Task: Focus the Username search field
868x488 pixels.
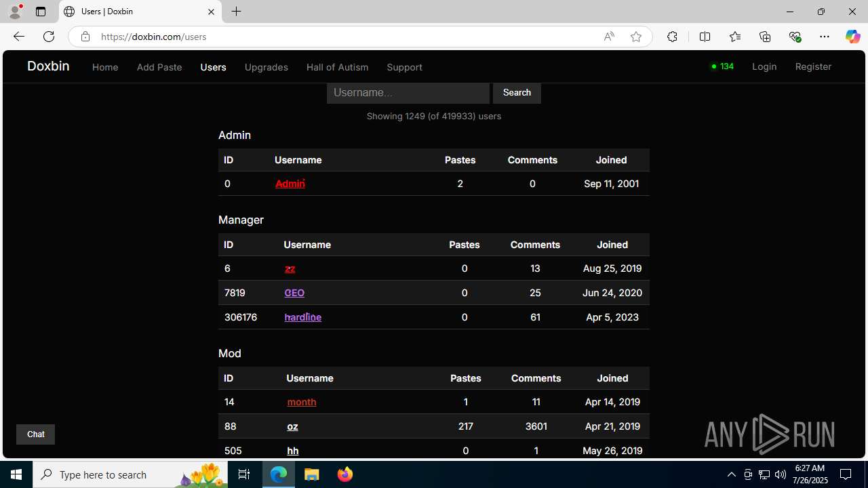Action: pyautogui.click(x=408, y=93)
